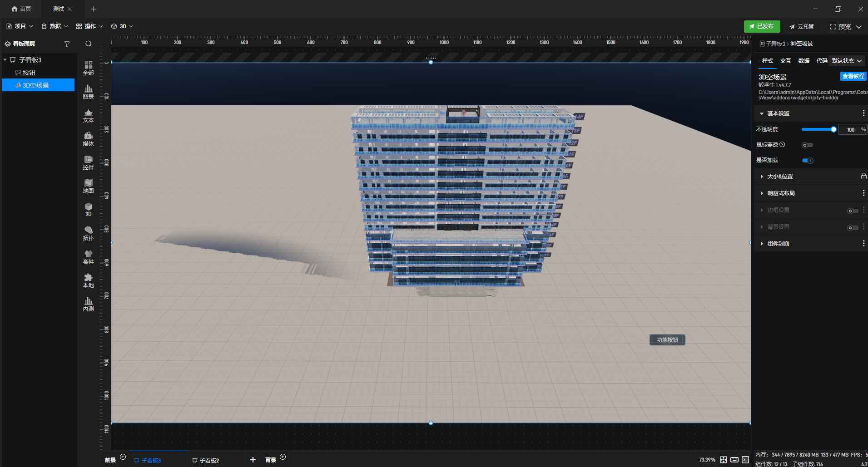
Task: Open the 套件 kits category
Action: tap(88, 257)
